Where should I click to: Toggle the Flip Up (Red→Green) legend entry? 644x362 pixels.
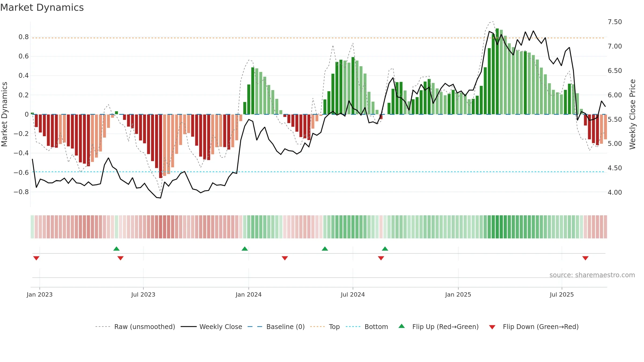(x=438, y=327)
